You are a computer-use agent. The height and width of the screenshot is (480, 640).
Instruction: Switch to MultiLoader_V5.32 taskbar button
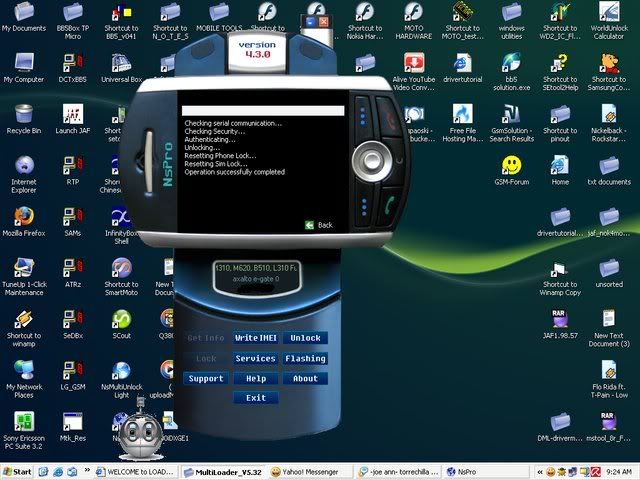(x=224, y=472)
